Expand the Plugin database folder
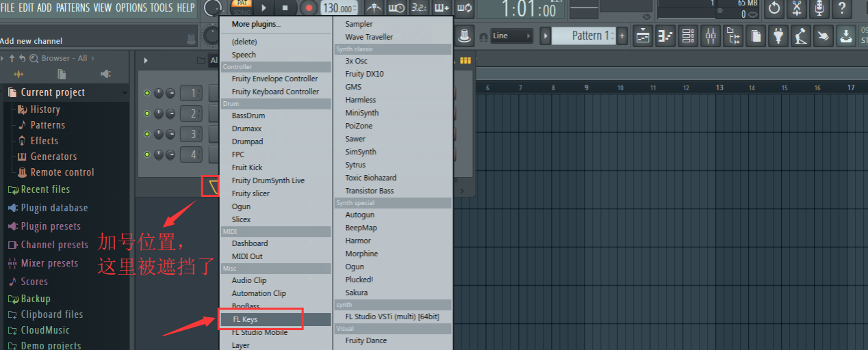Screen dimensions: 868x350 [x=54, y=208]
